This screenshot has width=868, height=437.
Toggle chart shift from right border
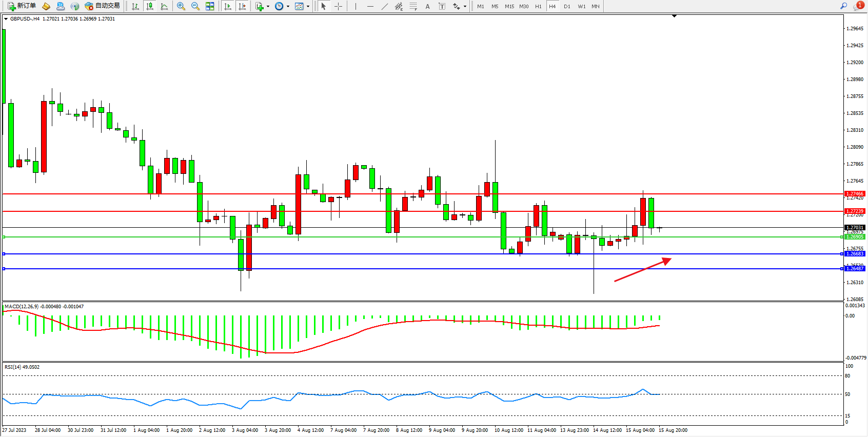243,6
